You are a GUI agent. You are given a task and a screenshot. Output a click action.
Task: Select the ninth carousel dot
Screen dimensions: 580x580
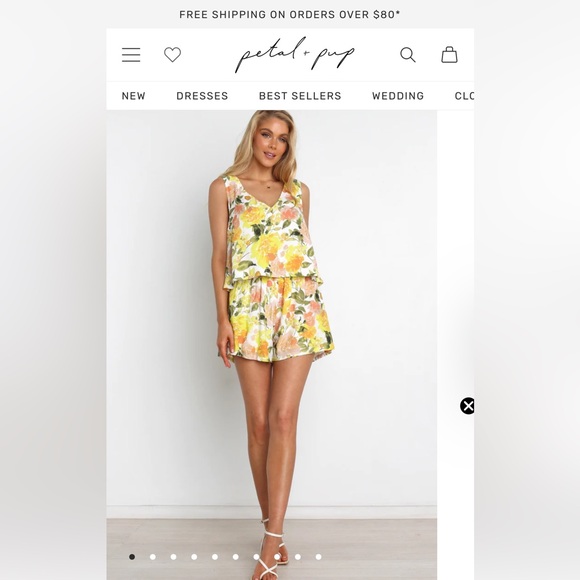(x=298, y=557)
